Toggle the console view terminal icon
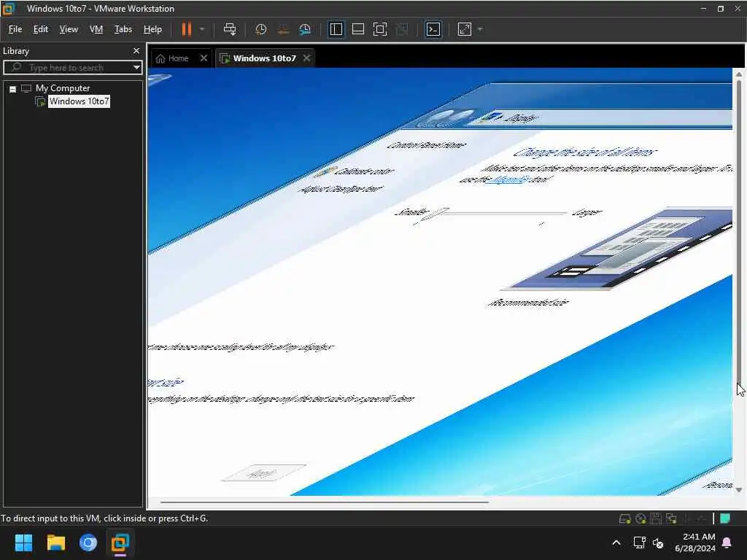 [433, 29]
